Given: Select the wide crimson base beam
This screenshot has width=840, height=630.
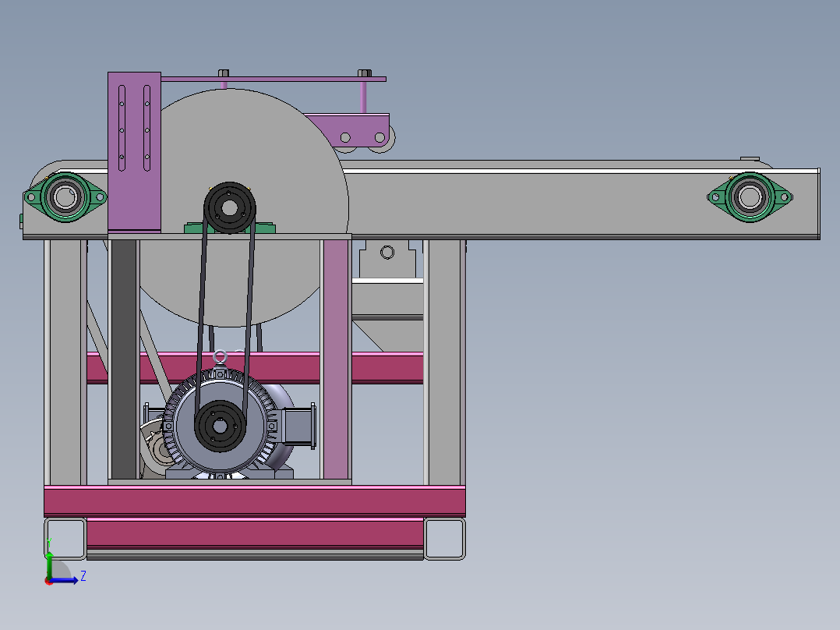Looking at the screenshot, I should [255, 501].
